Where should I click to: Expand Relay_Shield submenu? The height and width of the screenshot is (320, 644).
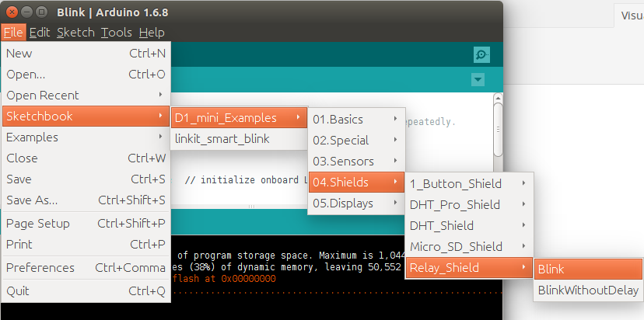click(469, 268)
